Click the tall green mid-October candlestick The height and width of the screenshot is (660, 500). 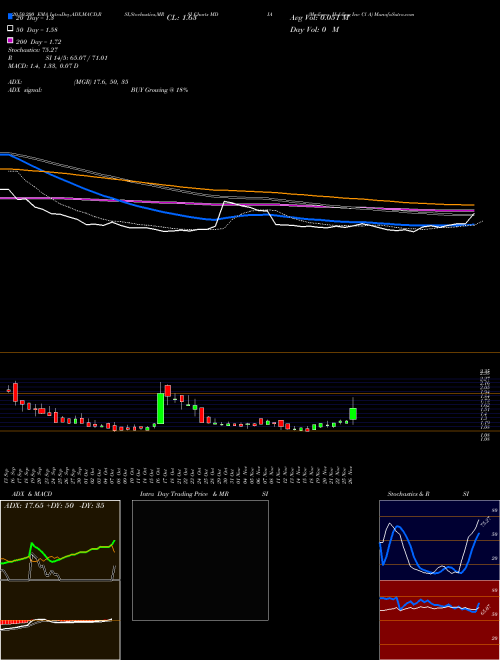click(160, 408)
